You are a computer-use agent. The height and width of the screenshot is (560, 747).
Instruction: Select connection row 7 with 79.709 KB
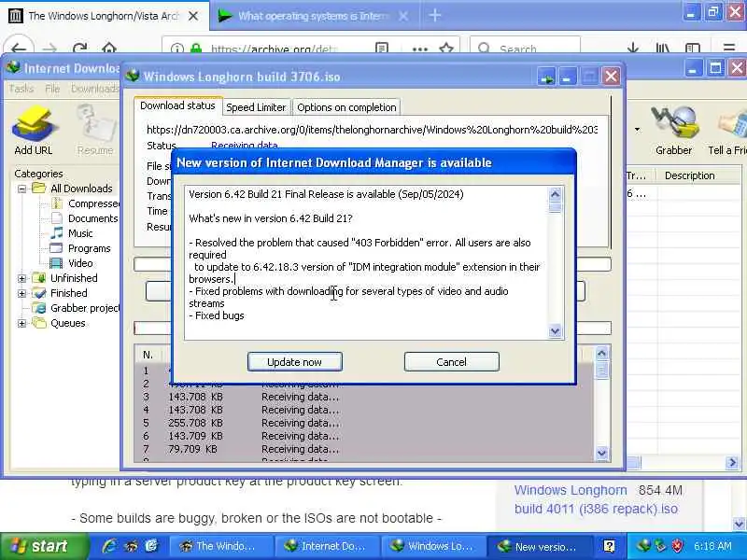(364, 449)
